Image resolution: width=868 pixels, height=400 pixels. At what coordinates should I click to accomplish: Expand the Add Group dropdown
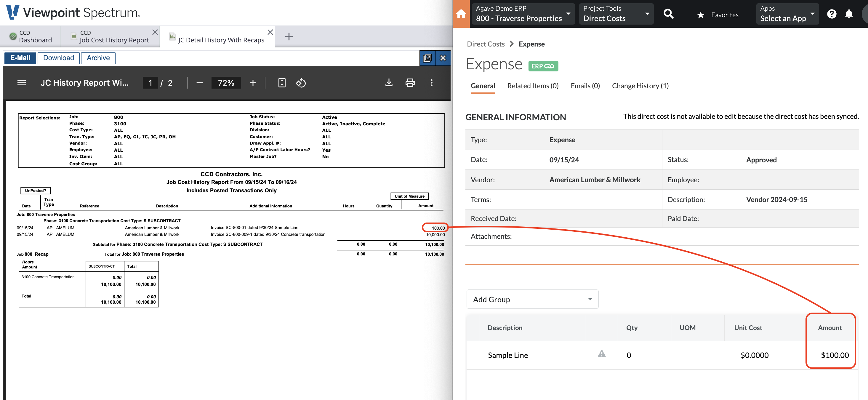coord(532,299)
